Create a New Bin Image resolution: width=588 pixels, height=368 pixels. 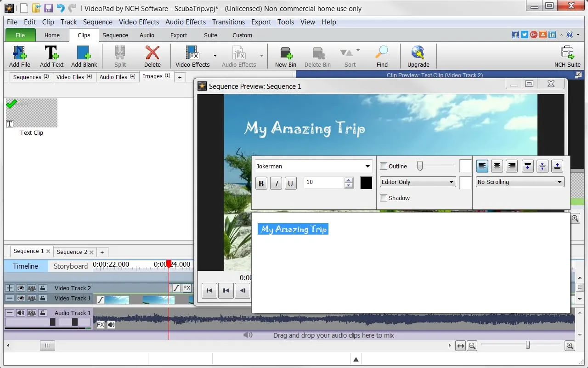point(285,56)
